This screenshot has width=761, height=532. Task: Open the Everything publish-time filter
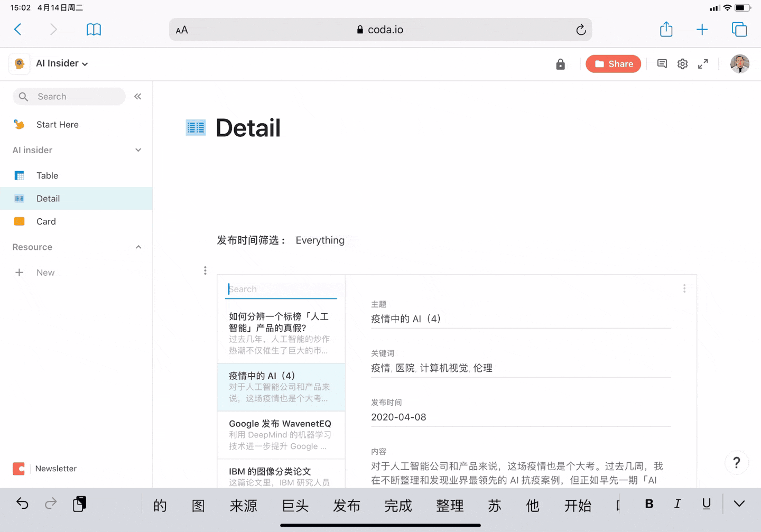tap(320, 240)
